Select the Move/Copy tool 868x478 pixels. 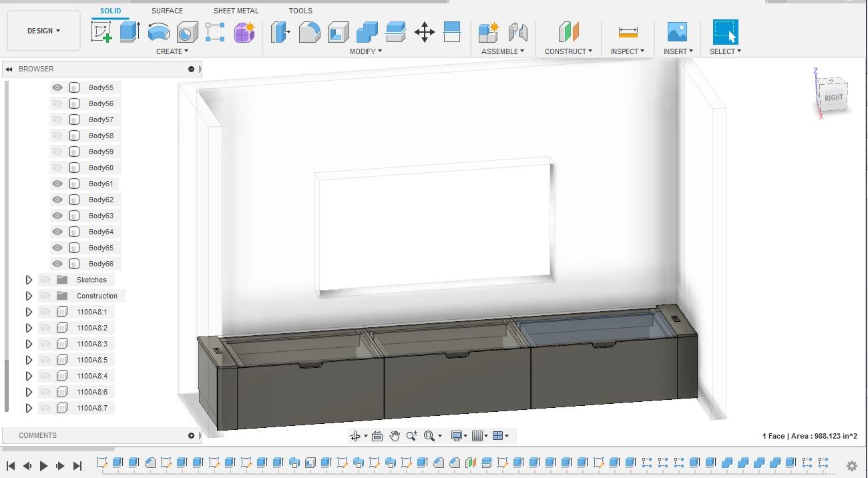coord(425,31)
